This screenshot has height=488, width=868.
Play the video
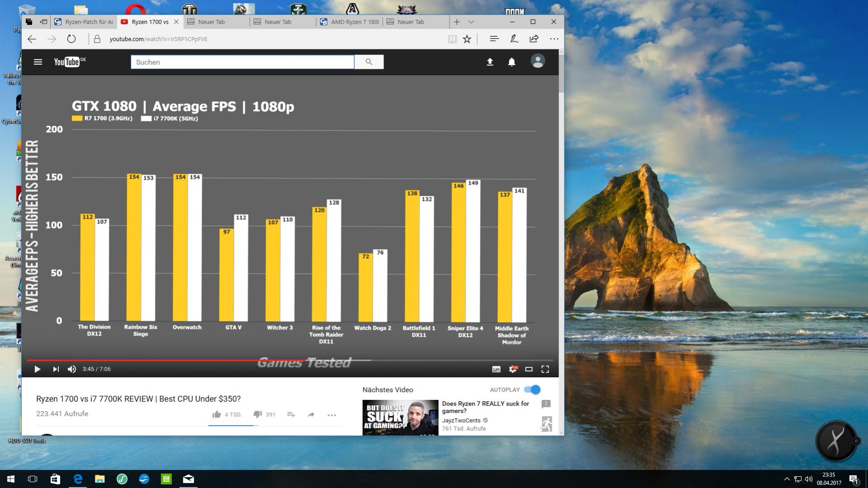[x=38, y=369]
